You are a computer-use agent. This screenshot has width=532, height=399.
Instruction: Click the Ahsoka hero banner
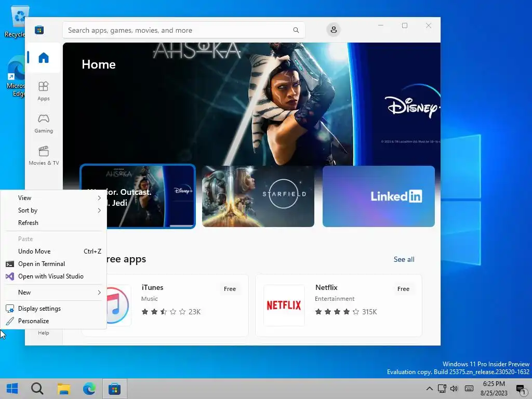(251, 103)
